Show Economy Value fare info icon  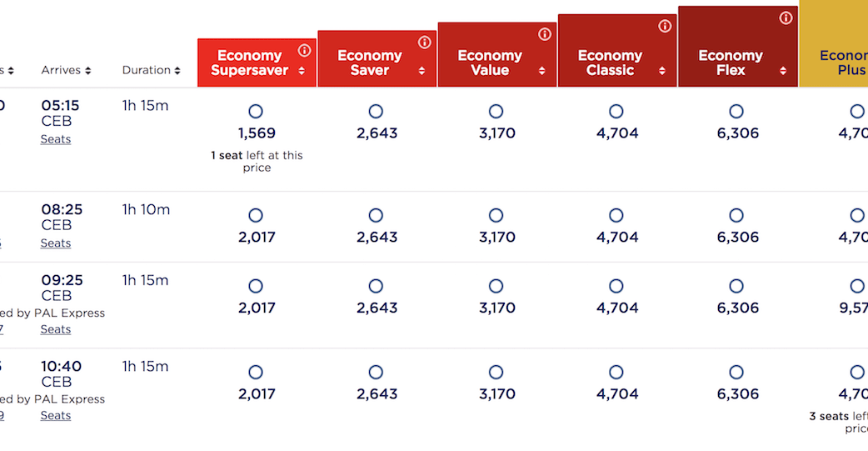(545, 34)
